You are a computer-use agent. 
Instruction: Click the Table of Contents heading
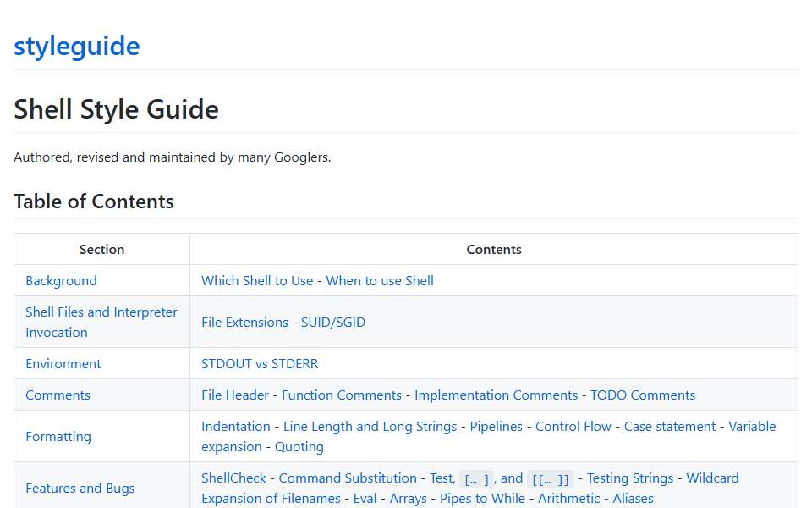click(x=94, y=202)
